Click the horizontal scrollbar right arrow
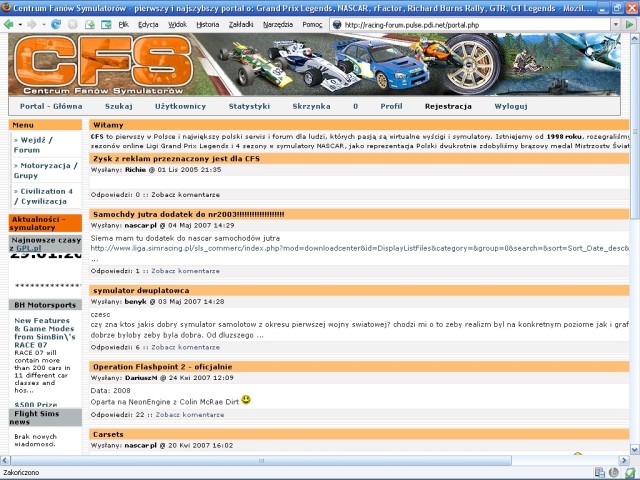Image resolution: width=640 pixels, height=480 pixels. click(624, 460)
